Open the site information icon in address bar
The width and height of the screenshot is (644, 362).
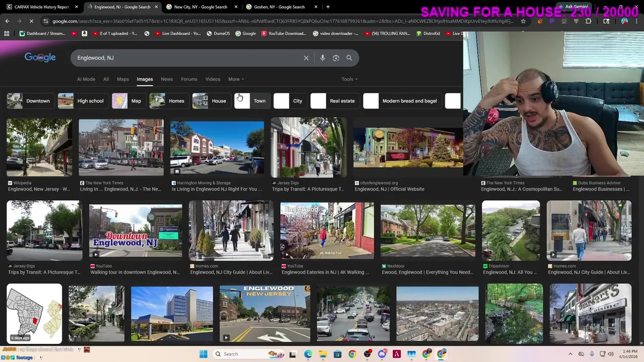[46, 21]
